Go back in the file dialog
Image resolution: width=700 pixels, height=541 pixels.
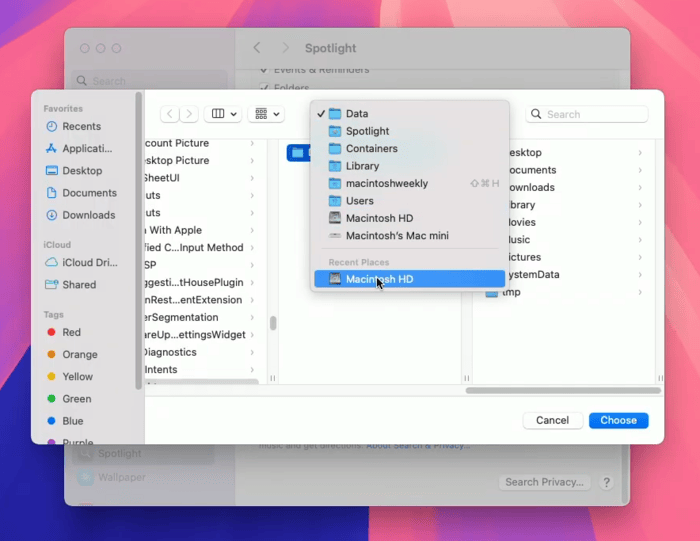tap(170, 114)
